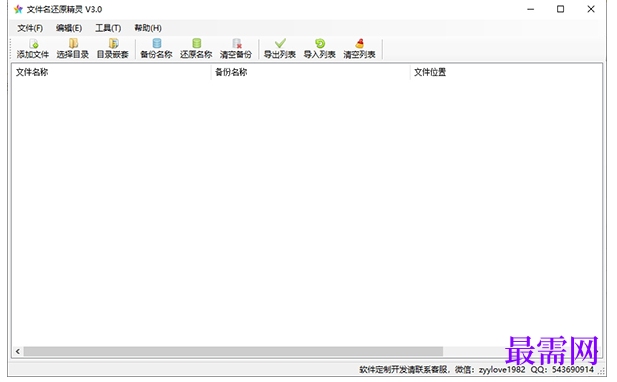Sort by the 文件位置 column header

506,72
